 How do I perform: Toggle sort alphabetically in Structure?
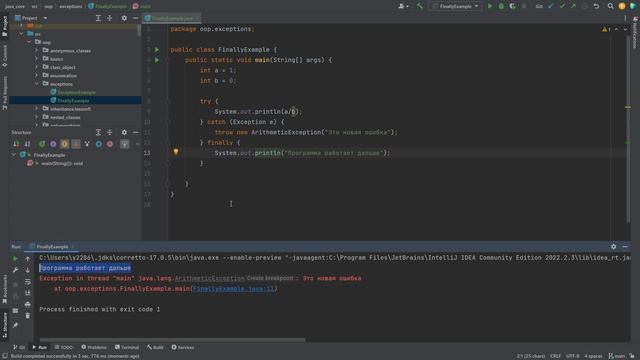coord(27,144)
